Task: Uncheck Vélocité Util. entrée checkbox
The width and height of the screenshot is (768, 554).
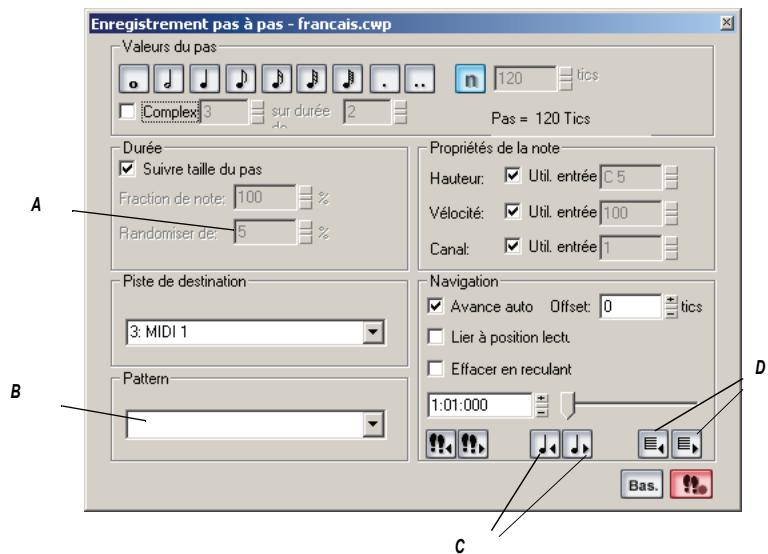Action: click(x=512, y=212)
